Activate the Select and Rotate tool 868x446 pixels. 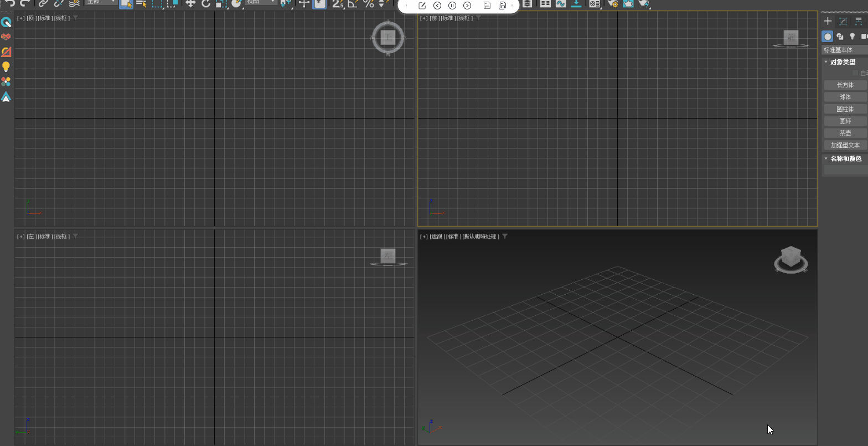[206, 3]
